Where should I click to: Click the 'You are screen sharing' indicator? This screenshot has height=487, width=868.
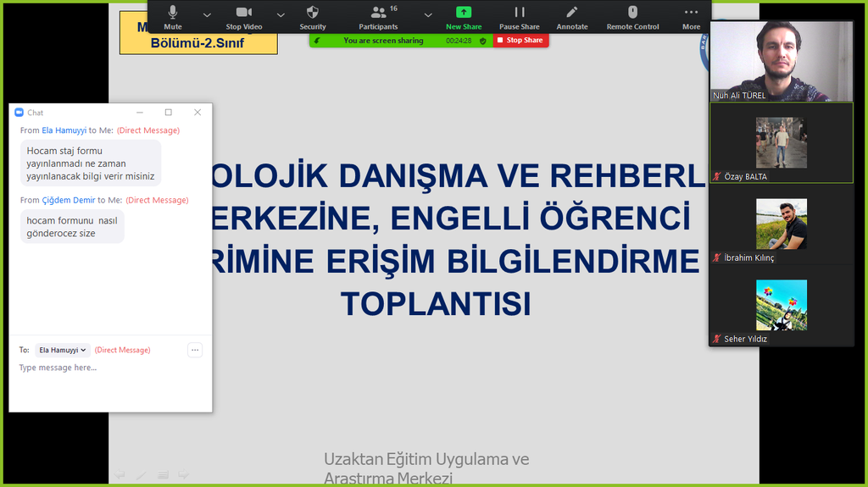click(383, 41)
